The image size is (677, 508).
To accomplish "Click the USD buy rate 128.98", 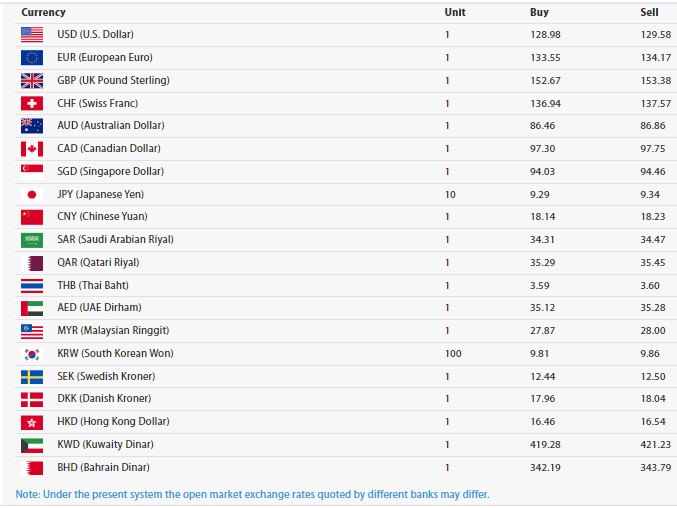I will point(545,35).
